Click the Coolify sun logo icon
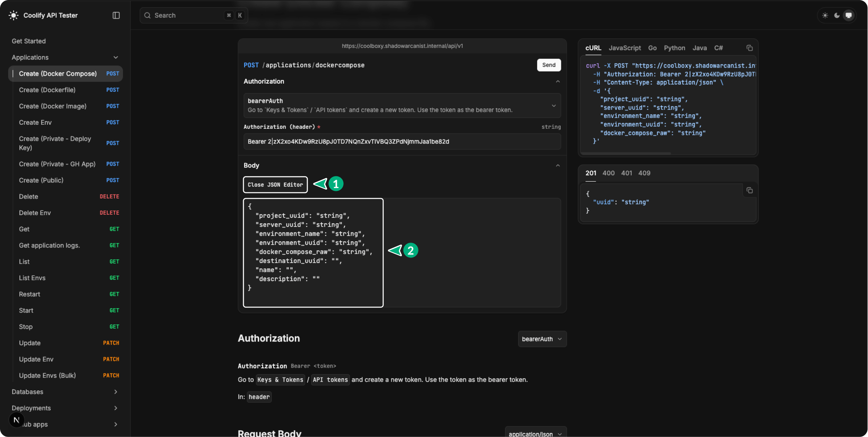Screen dimensions: 868x437 point(14,15)
